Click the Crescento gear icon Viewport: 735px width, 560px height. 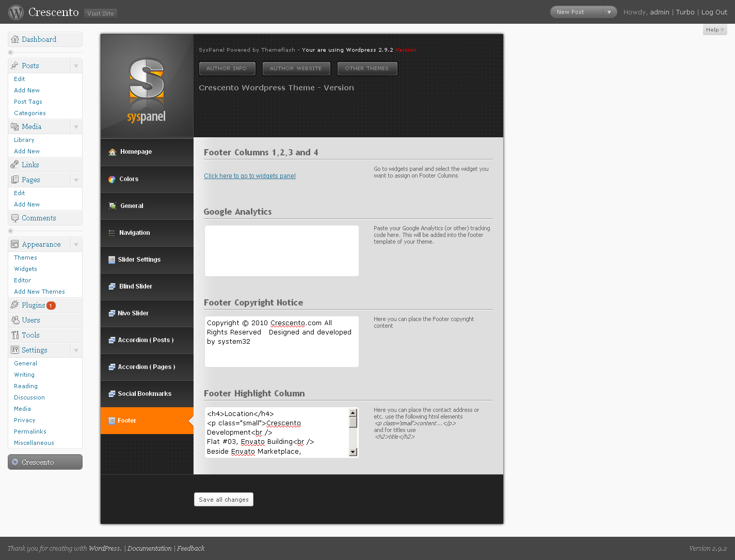click(15, 462)
